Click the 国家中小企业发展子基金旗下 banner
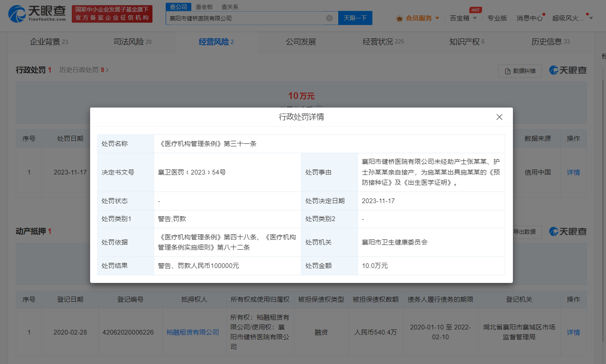Image resolution: width=606 pixels, height=364 pixels. pyautogui.click(x=112, y=14)
